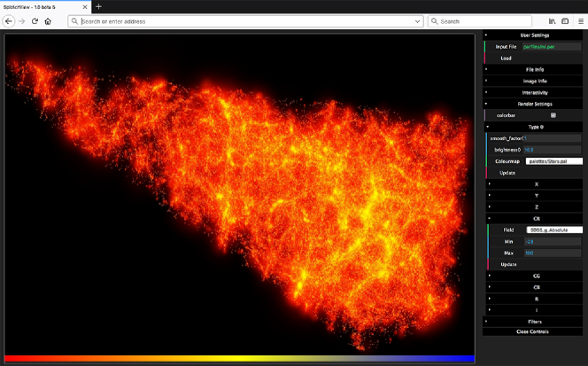Collapse the CR section
The height and width of the screenshot is (366, 588).
point(536,219)
